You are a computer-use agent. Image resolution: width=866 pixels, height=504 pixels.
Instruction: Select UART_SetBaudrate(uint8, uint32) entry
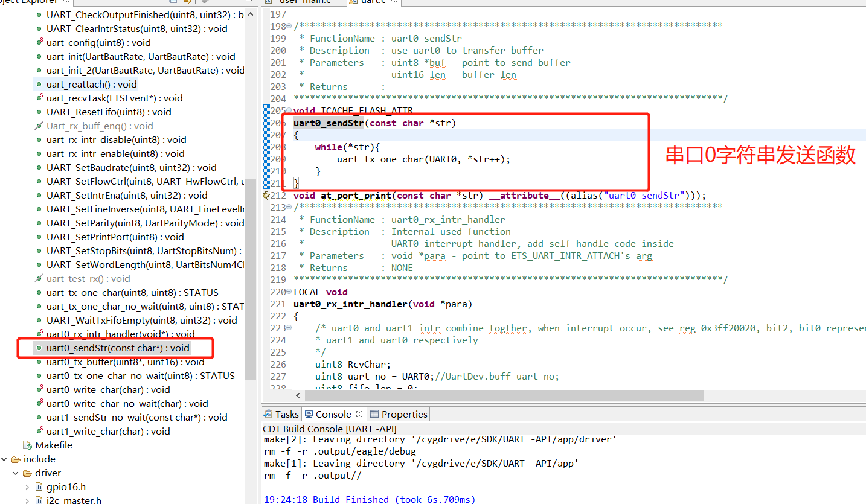(x=131, y=167)
